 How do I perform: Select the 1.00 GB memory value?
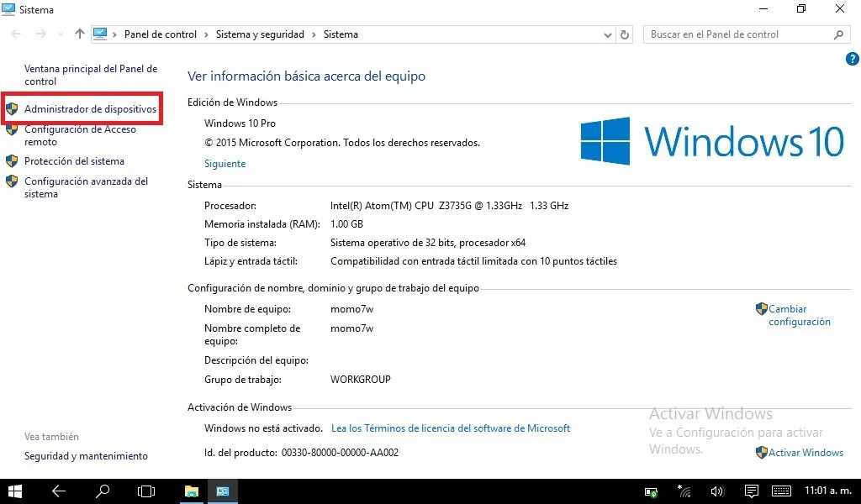tap(346, 224)
